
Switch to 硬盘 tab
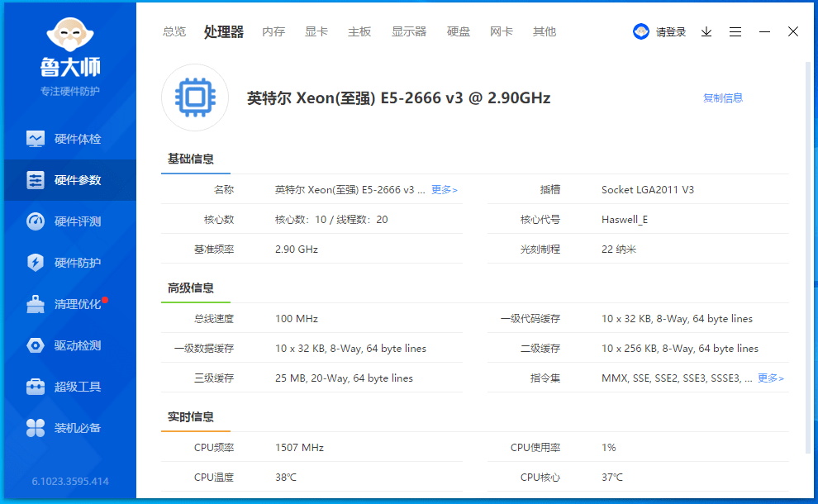coord(459,32)
